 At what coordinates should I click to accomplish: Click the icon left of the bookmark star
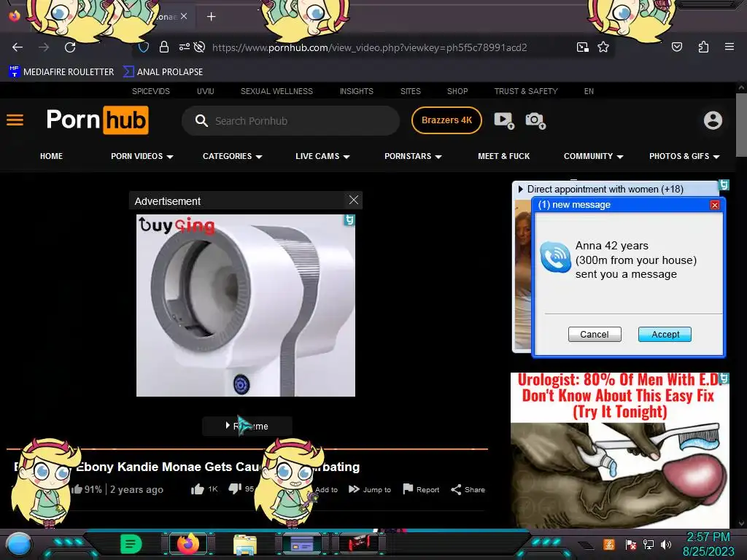(x=582, y=47)
